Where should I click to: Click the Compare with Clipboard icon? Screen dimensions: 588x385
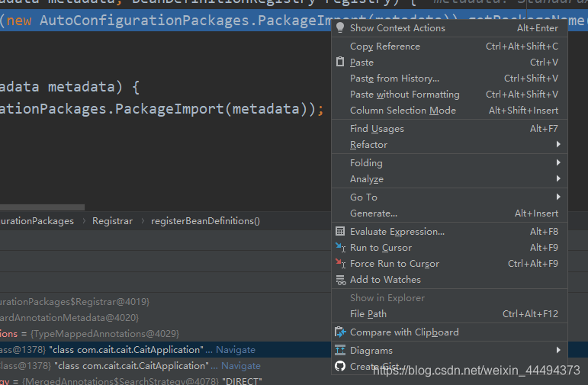(340, 332)
